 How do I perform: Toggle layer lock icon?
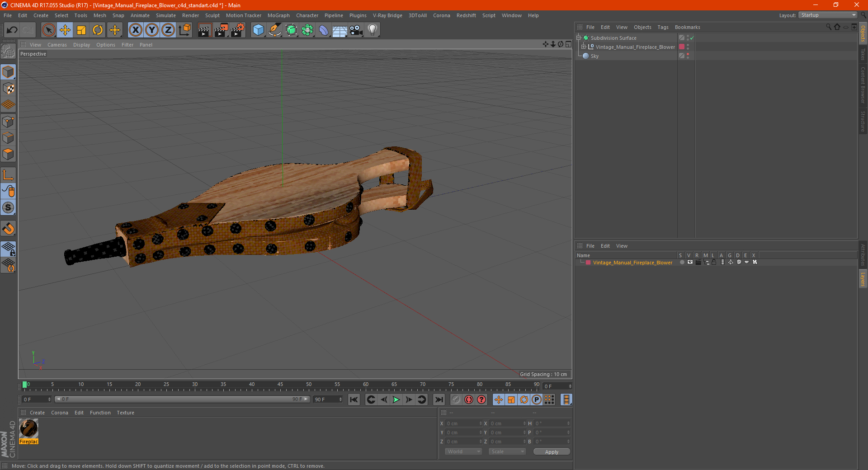tap(714, 263)
